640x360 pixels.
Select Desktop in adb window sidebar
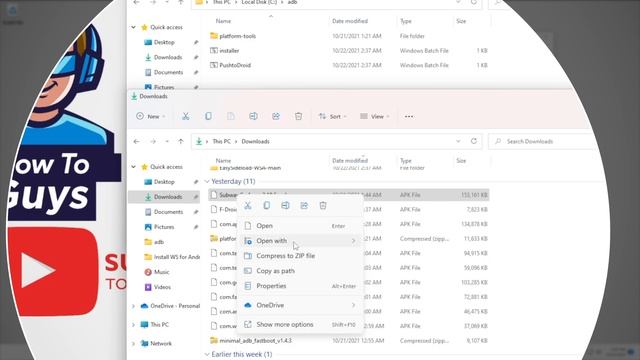[164, 42]
